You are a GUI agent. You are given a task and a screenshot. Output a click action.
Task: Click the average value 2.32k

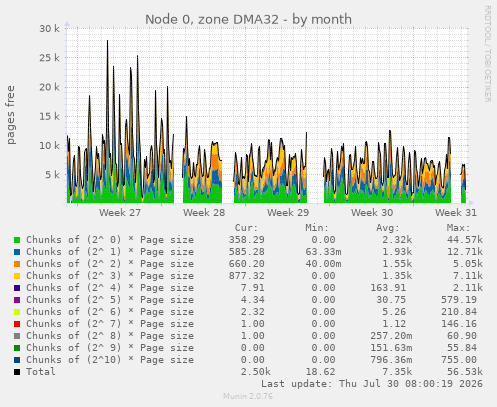click(x=397, y=240)
